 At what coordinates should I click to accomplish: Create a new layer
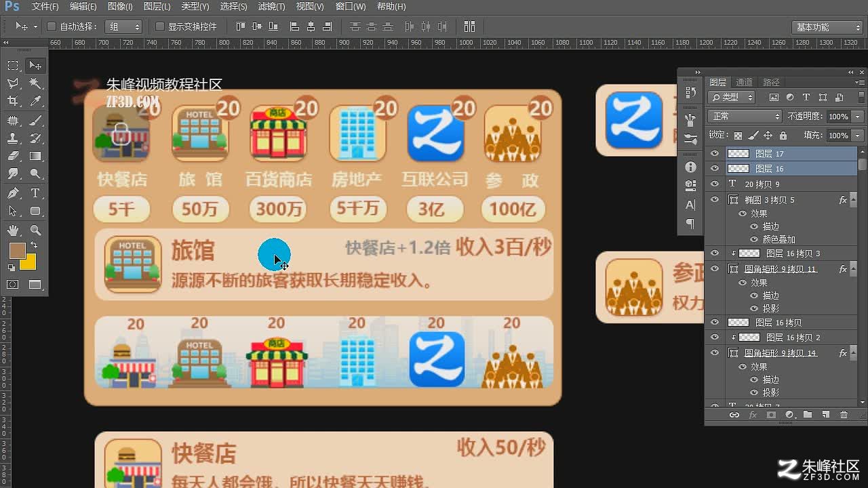(x=825, y=415)
